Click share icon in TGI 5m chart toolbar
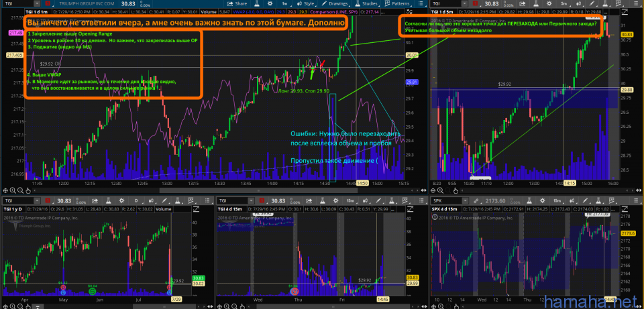 click(x=522, y=4)
